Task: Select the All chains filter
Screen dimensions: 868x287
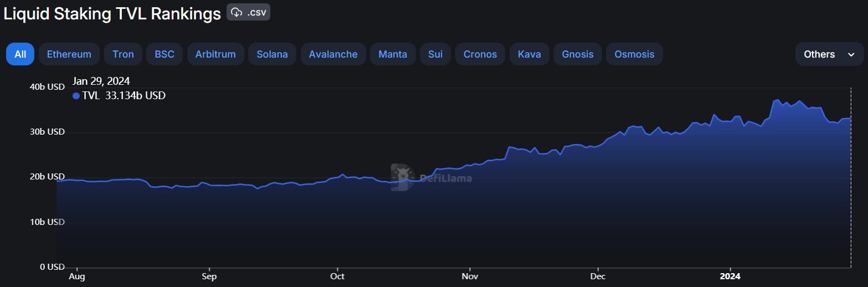Action: pos(20,54)
